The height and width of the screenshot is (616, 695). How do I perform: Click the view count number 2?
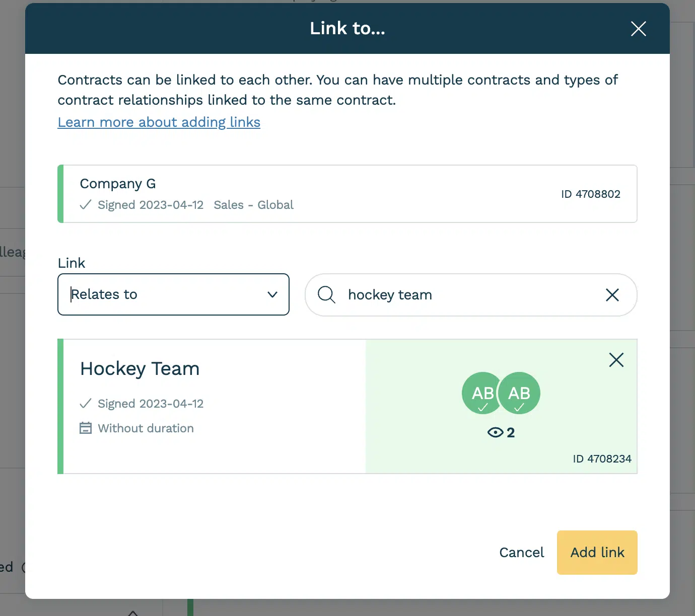coord(511,433)
